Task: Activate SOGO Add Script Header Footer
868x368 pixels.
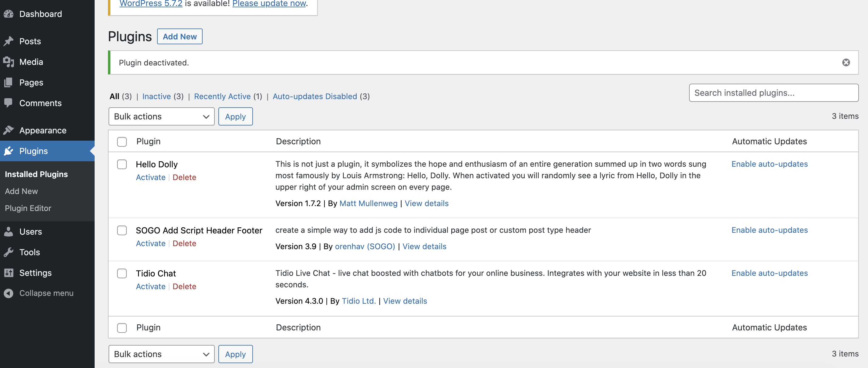Action: pyautogui.click(x=151, y=243)
